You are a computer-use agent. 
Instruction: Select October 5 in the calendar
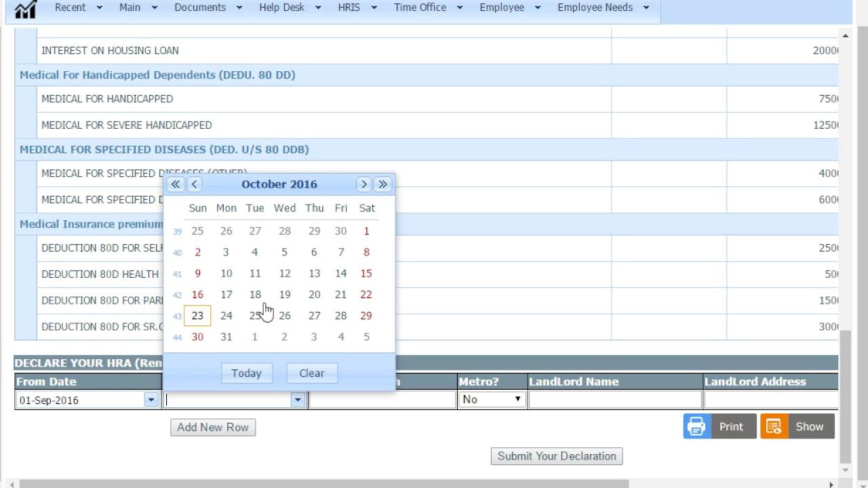point(285,252)
